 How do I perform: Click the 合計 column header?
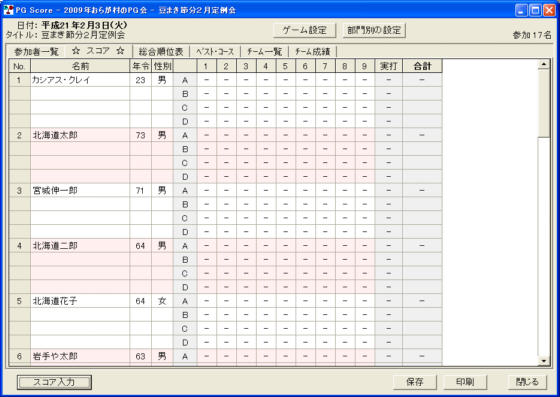point(422,66)
